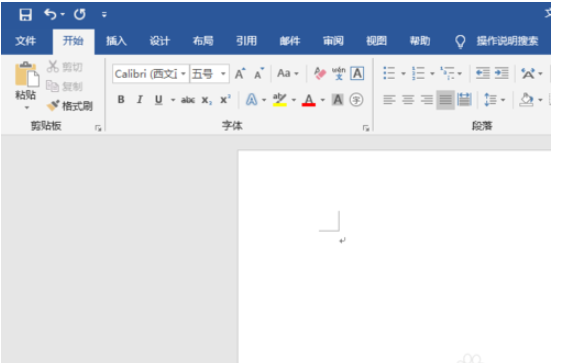Switch to the 设计 (Design) tab

click(x=160, y=41)
